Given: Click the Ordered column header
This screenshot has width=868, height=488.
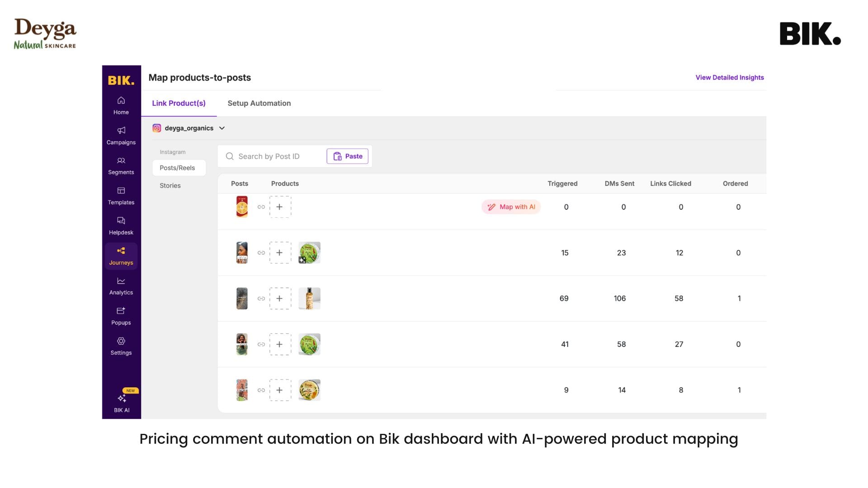Looking at the screenshot, I should click(x=735, y=184).
